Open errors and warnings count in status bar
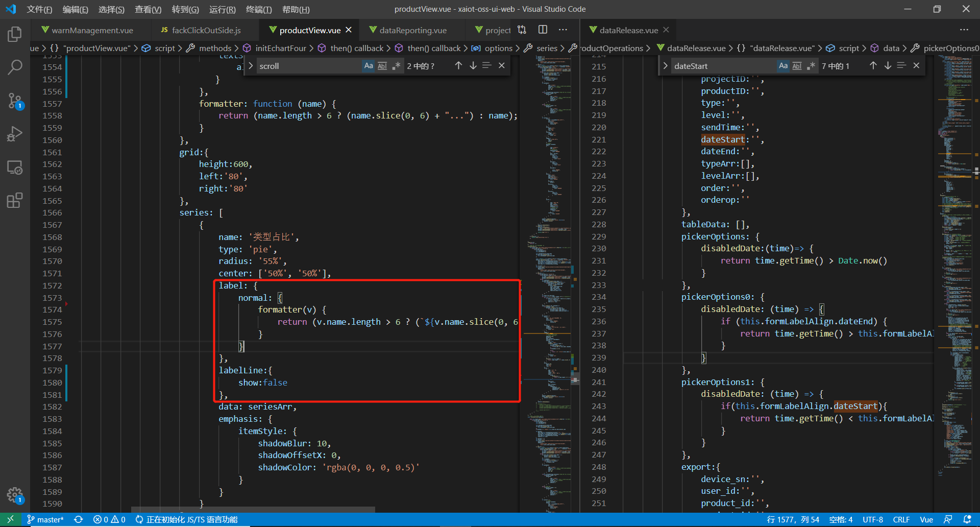 coord(109,519)
